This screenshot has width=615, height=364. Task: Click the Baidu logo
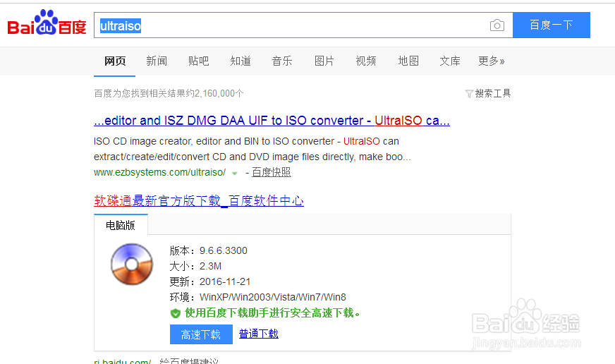[47, 23]
